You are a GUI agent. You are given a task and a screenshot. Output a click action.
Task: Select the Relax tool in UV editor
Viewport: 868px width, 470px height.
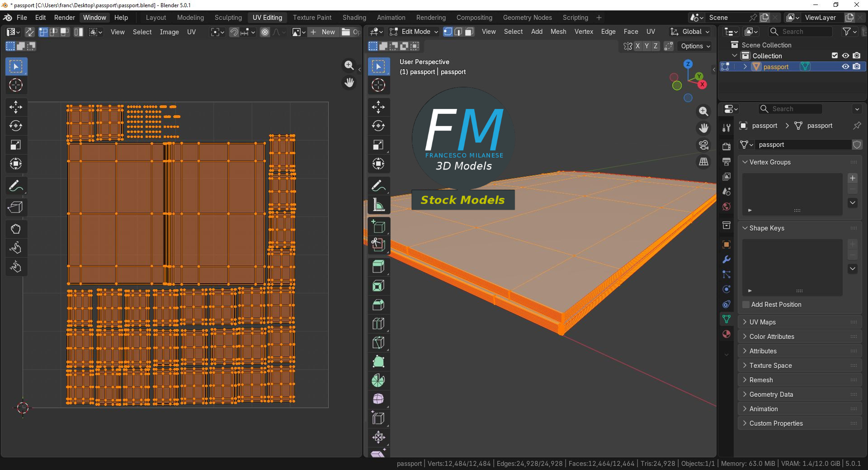coord(16,248)
